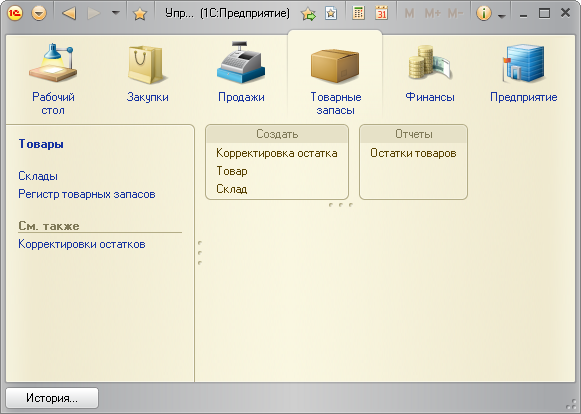Screen dimensions: 581x414
Task: Click the page with star icon
Action: (x=331, y=14)
